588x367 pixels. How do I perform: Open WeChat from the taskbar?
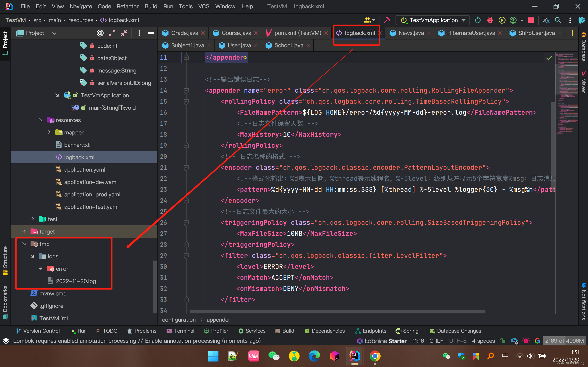coord(274,356)
